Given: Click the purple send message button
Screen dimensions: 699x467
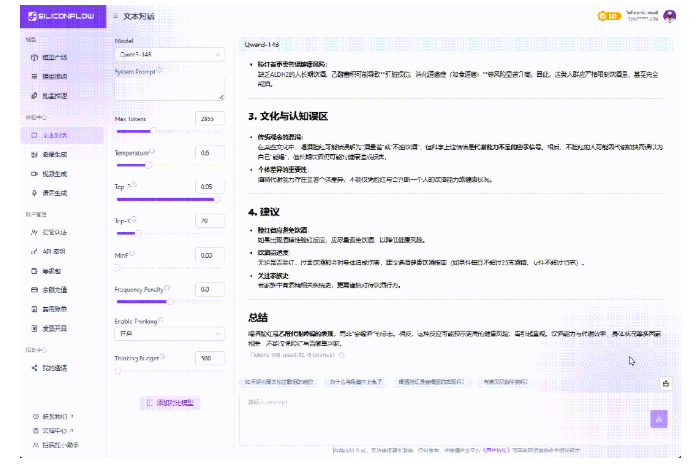Looking at the screenshot, I should click(658, 419).
